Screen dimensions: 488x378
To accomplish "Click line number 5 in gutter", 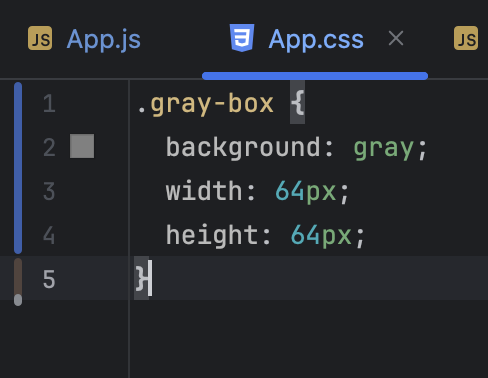I will [49, 279].
